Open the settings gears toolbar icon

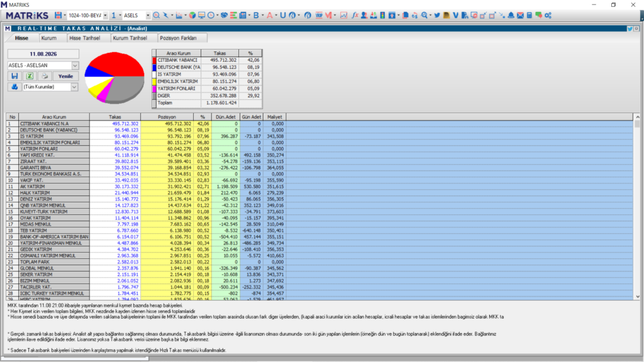(548, 15)
